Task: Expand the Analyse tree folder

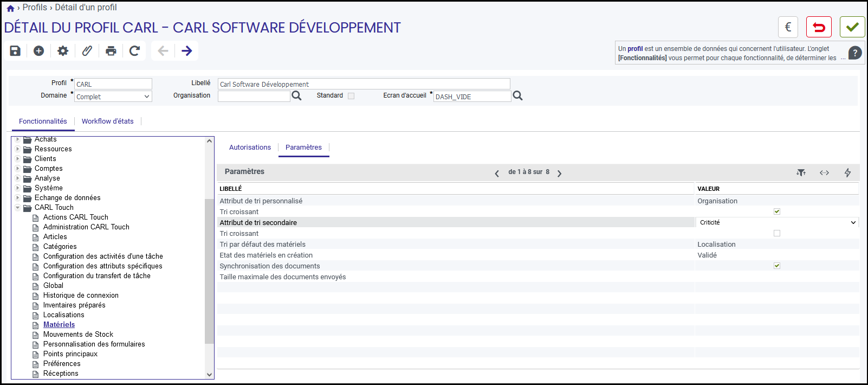Action: [x=17, y=178]
